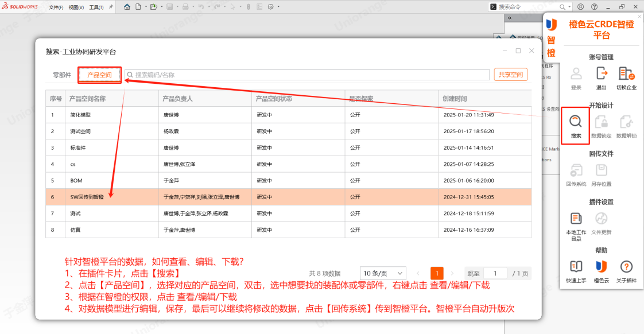Click the print toolbar icon
The height and width of the screenshot is (334, 644).
185,6
